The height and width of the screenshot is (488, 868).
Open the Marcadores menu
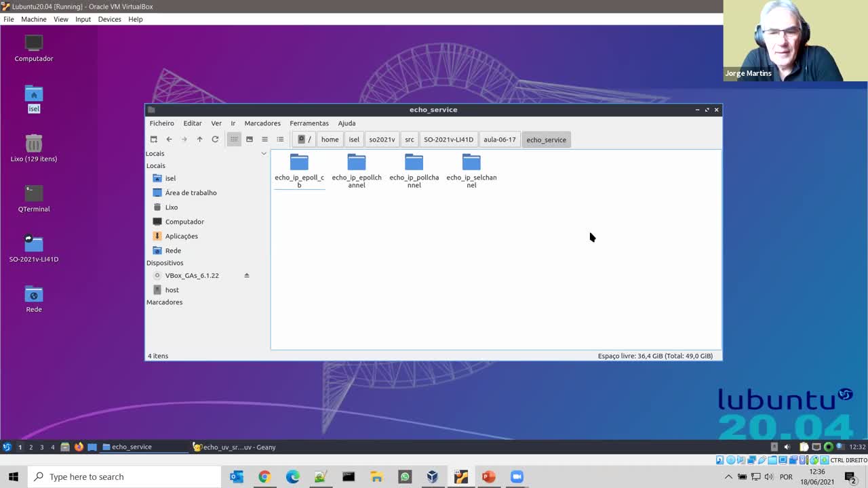tap(262, 123)
